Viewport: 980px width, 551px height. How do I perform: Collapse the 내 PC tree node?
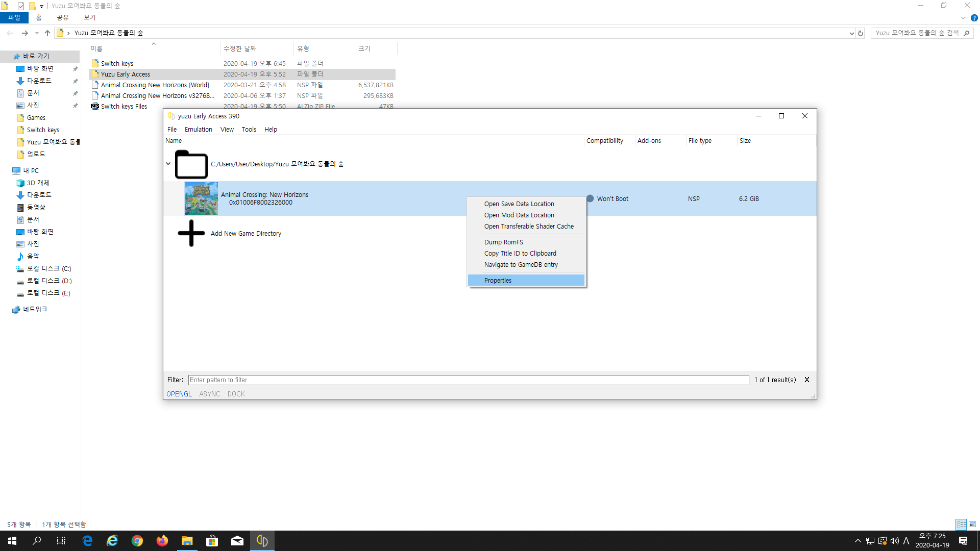tap(6, 170)
